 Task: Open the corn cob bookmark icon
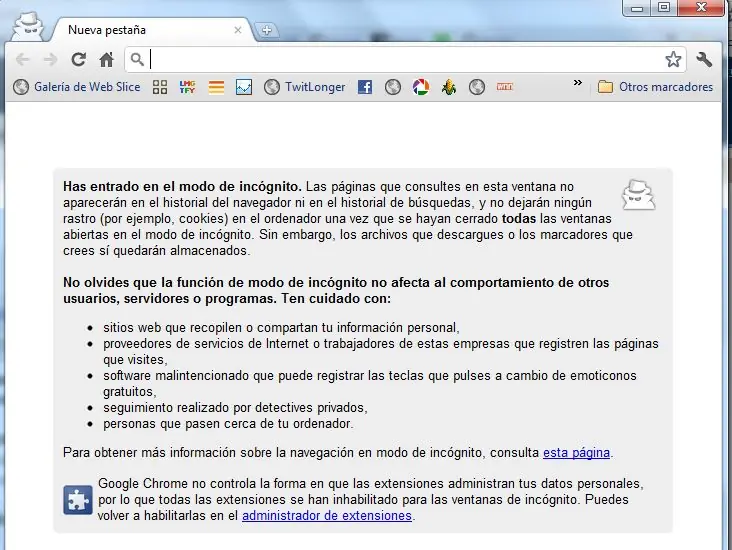coord(449,87)
